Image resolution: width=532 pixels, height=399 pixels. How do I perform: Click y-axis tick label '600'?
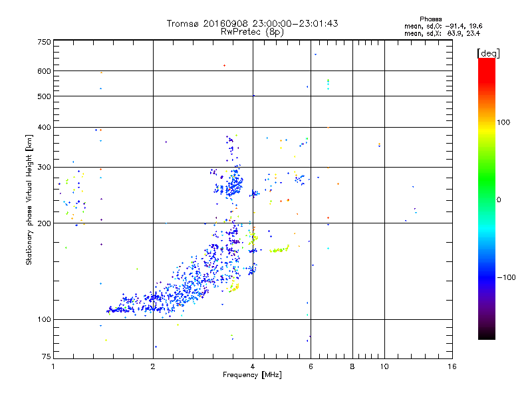click(x=44, y=71)
